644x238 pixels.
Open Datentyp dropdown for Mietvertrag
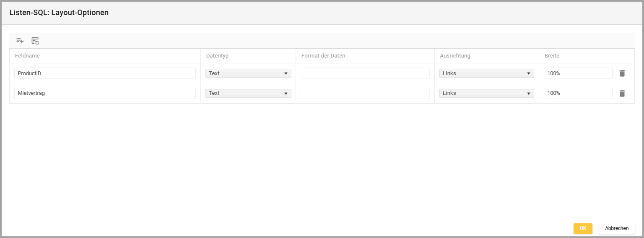248,93
